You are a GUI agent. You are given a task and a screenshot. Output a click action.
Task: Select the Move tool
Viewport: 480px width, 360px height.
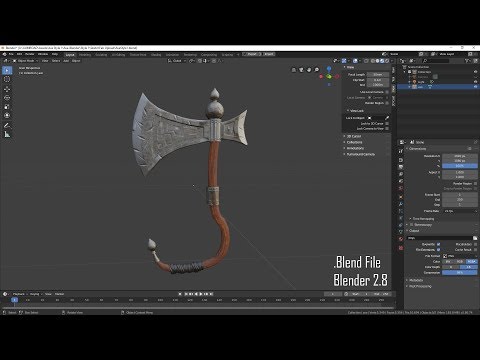coord(7,89)
